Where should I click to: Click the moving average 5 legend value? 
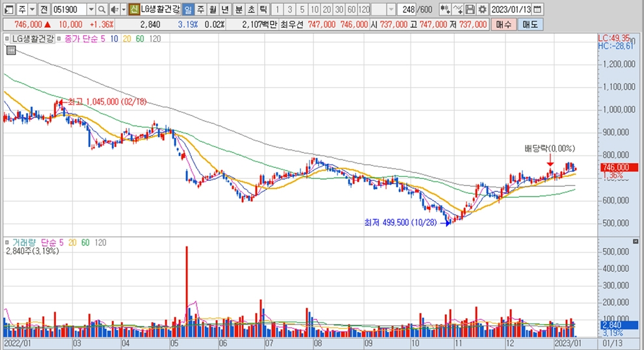[103, 38]
